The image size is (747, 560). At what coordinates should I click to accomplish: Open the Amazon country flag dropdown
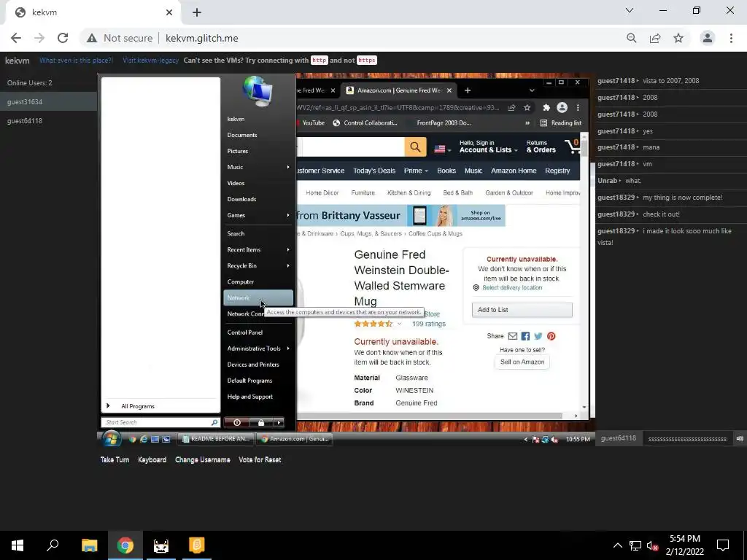pos(442,149)
